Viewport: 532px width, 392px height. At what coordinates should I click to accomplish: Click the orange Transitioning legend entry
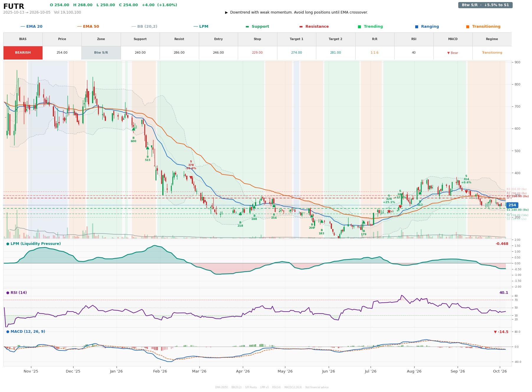tap(483, 27)
